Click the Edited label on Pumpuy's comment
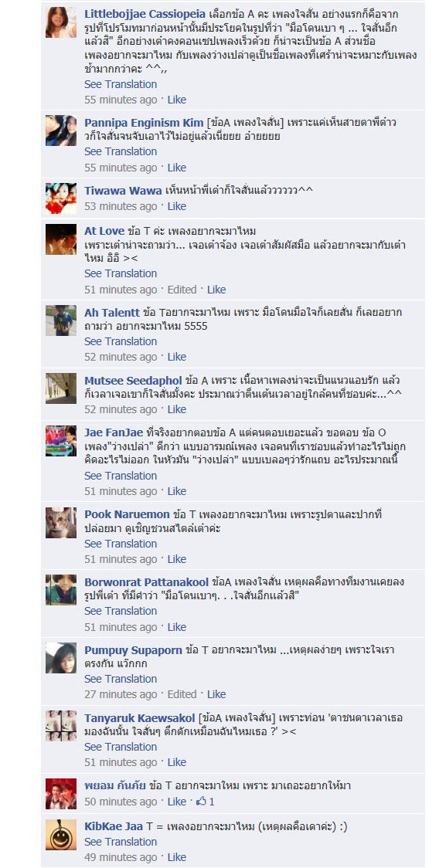439x868 pixels. 182,694
